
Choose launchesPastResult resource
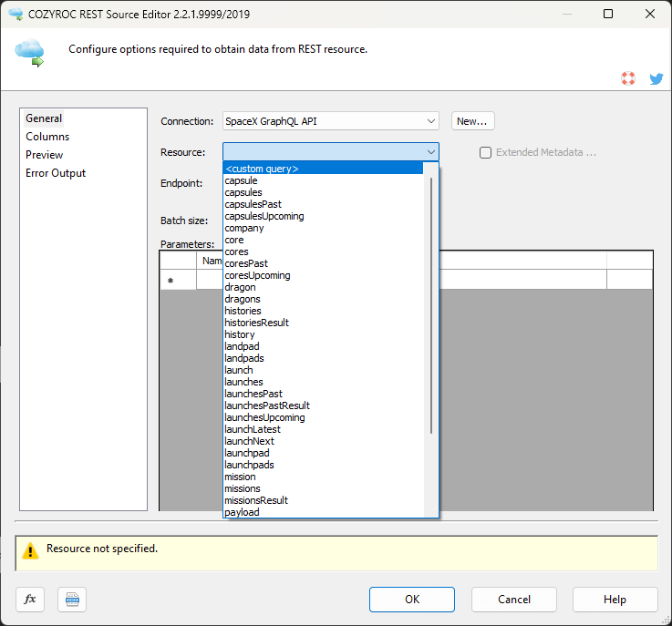[x=323, y=405]
